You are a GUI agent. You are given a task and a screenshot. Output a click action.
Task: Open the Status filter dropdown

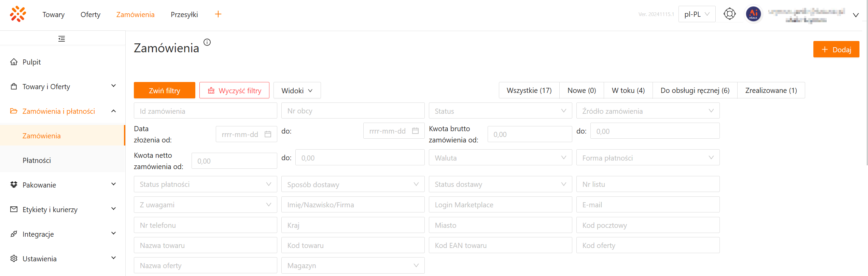[x=500, y=111]
